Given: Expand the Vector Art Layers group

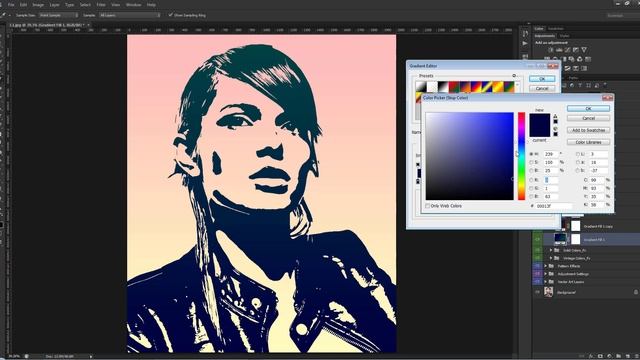Looking at the screenshot, I should [x=546, y=282].
